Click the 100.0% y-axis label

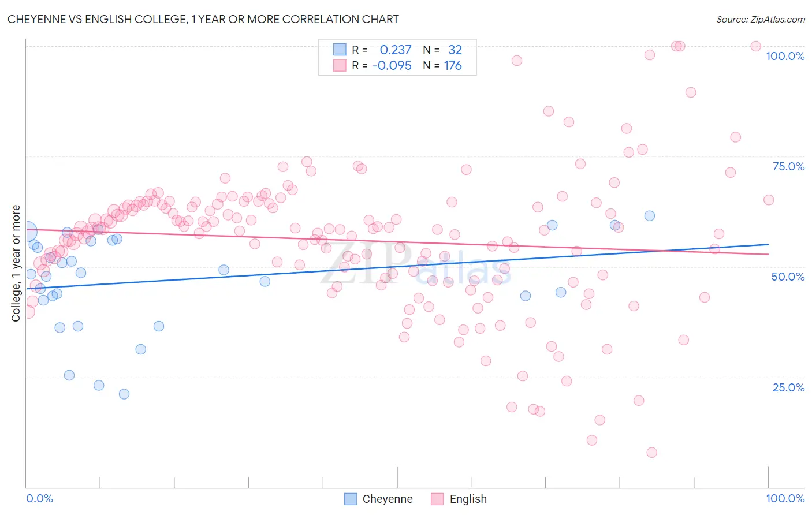tap(785, 56)
